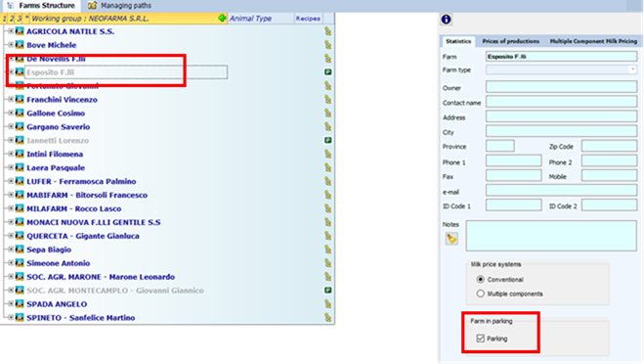Open the Statistics tab
Image resolution: width=644 pixels, height=364 pixels.
pos(458,41)
